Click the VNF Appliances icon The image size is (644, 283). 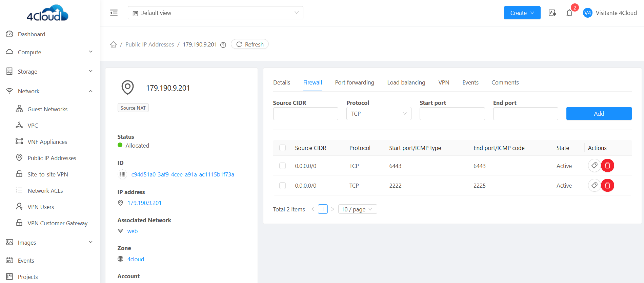[19, 141]
